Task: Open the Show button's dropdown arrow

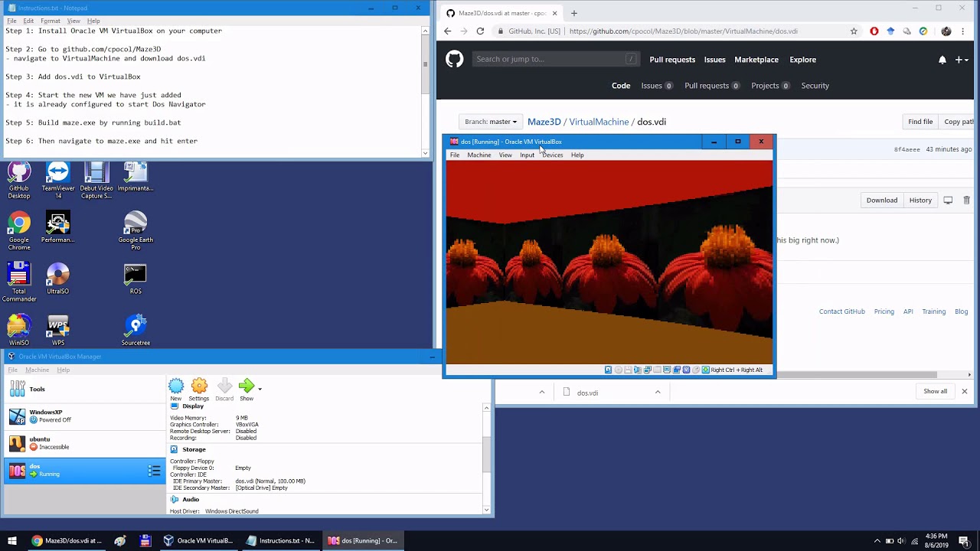Action: (x=260, y=389)
